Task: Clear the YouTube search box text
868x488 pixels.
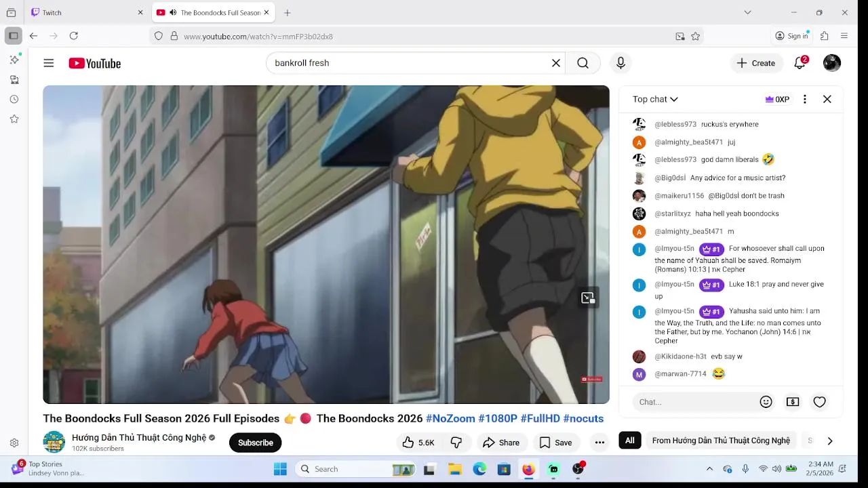Action: coord(556,63)
